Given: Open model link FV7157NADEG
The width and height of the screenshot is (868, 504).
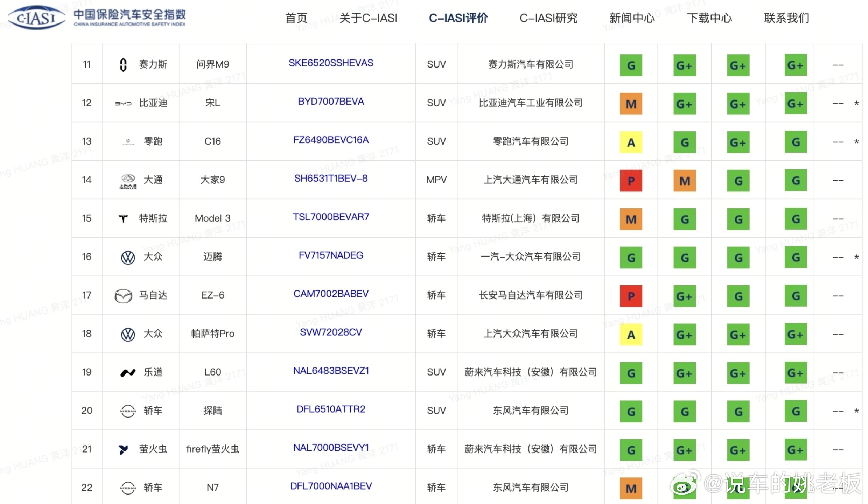Looking at the screenshot, I should pos(331,255).
